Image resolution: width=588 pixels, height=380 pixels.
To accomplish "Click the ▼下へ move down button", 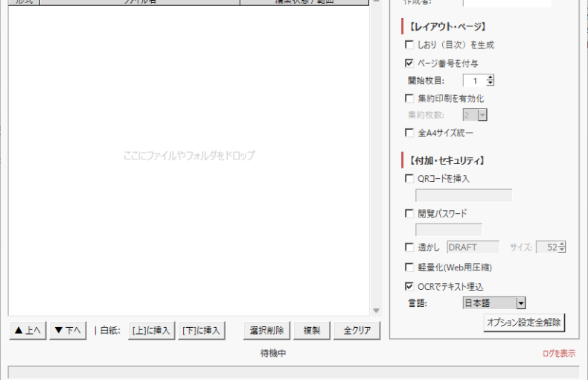I will pyautogui.click(x=68, y=330).
